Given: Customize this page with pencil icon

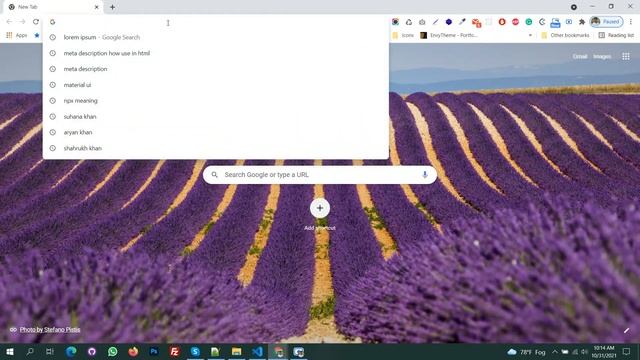Looking at the screenshot, I should coord(626,330).
